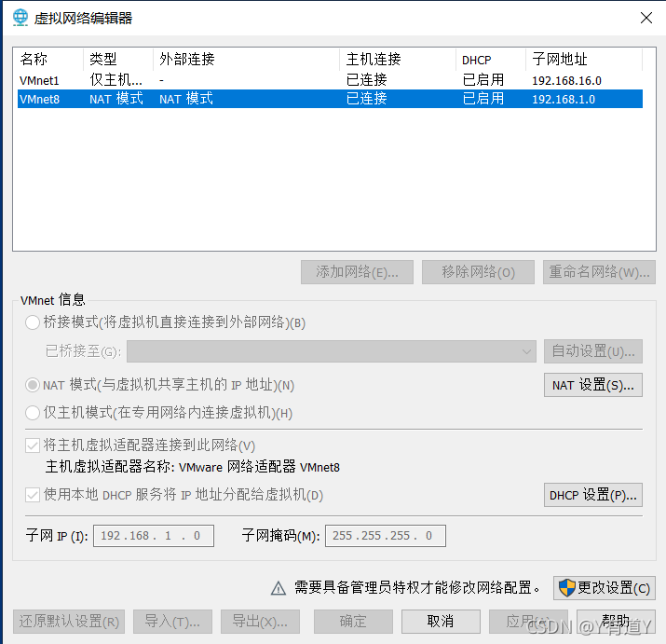Click the shield icon on 更改设置 button

[x=566, y=588]
